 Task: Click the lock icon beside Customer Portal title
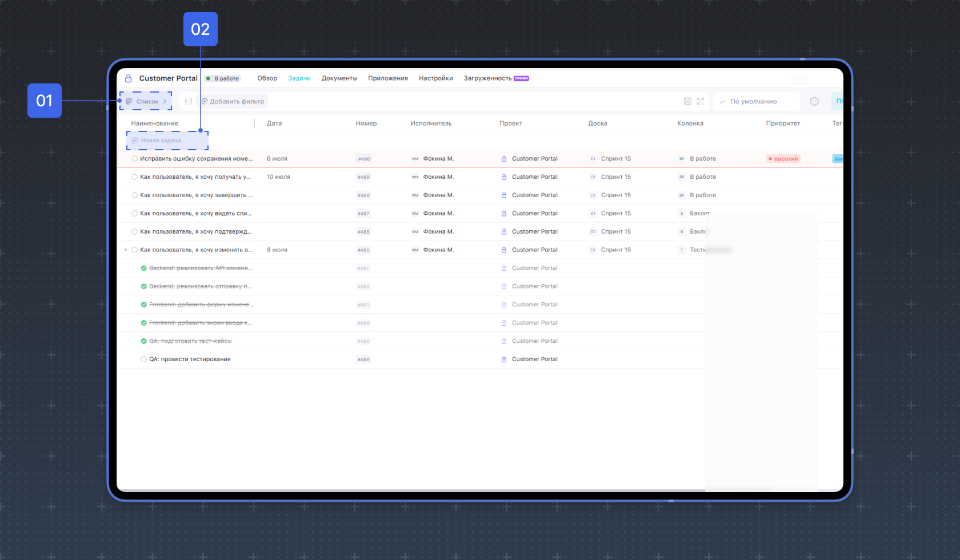[x=129, y=78]
